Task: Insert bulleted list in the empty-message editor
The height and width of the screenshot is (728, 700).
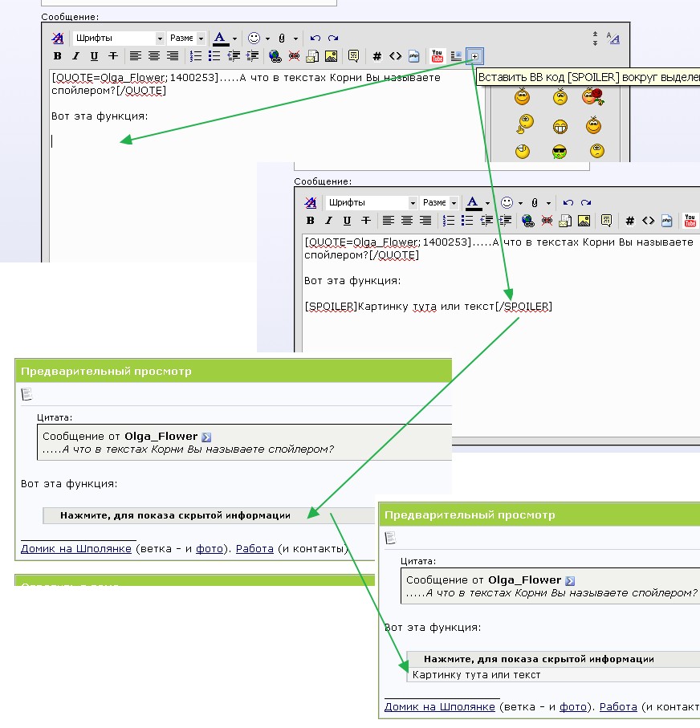Action: click(x=214, y=56)
